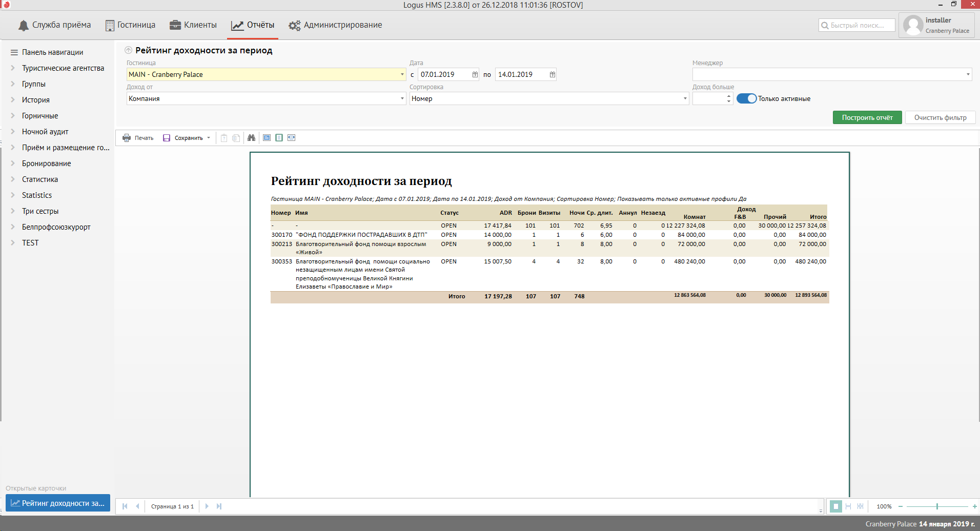This screenshot has width=980, height=531.
Task: Open the calendar for the start date
Action: click(x=475, y=75)
